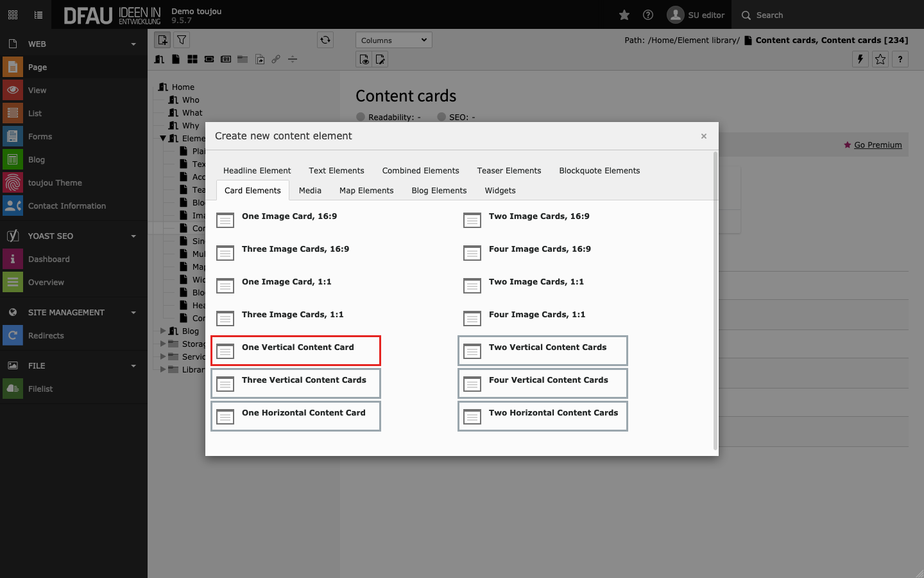Click the bookmarks star icon in top bar
This screenshot has height=578, width=924.
[624, 15]
